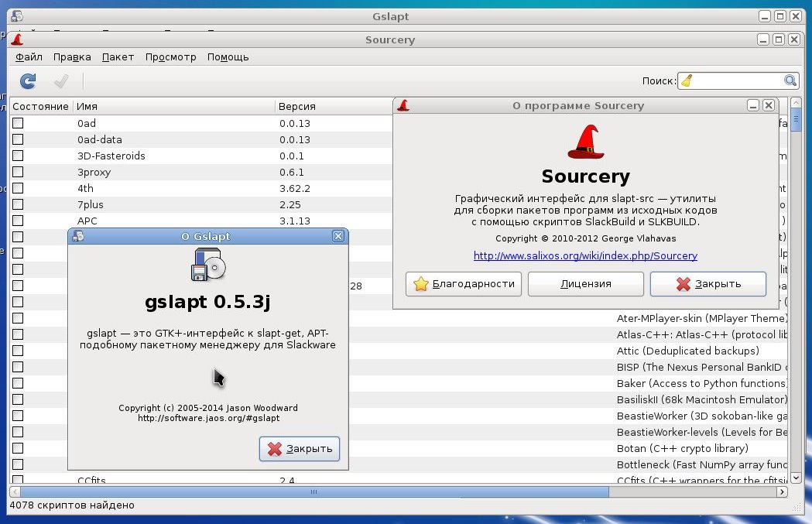Click the blue refresh arrow toolbar icon
The image size is (812, 524).
(x=28, y=80)
